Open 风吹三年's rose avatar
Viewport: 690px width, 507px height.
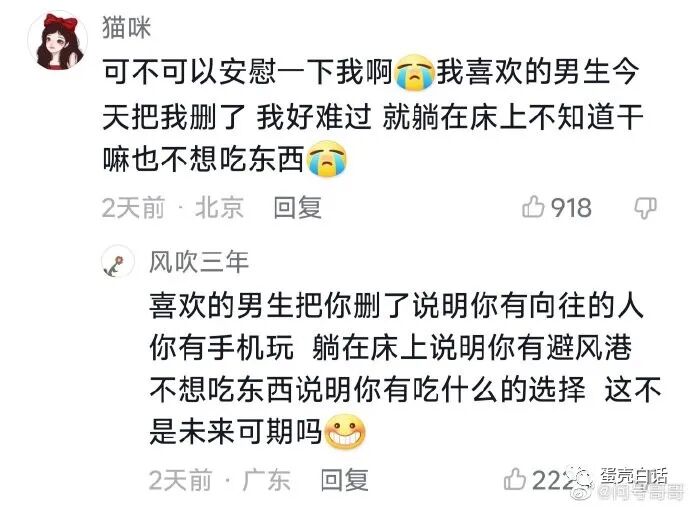[117, 262]
